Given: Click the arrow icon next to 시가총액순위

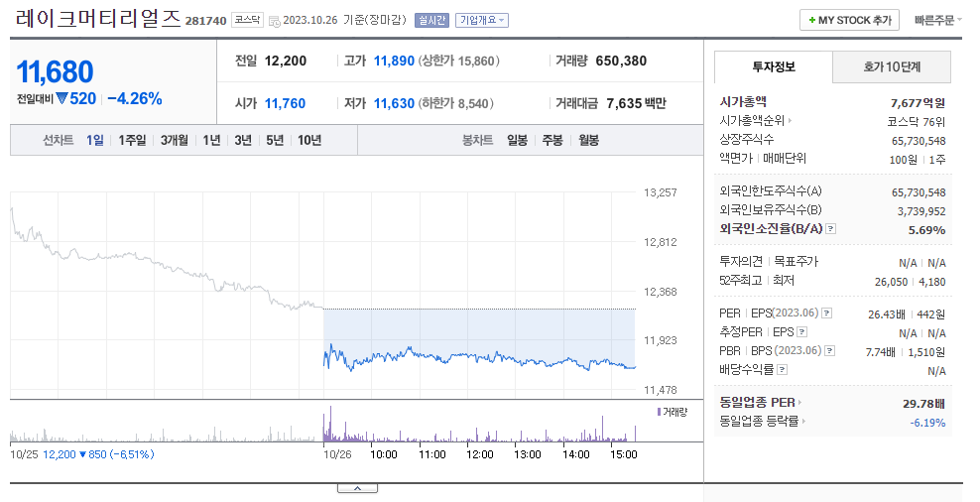Looking at the screenshot, I should click(790, 121).
